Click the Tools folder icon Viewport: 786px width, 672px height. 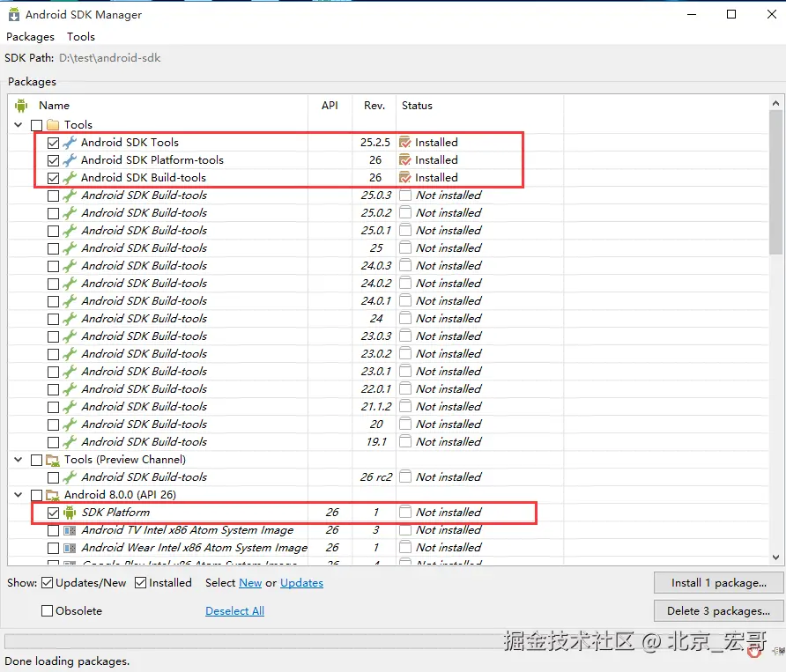[x=53, y=124]
